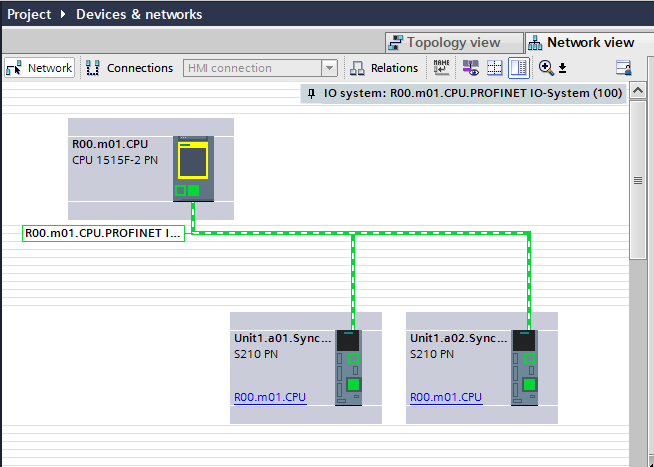Select the Unit1.a01.Sync... device name
Screen dimensions: 654x467
pyautogui.click(x=282, y=338)
